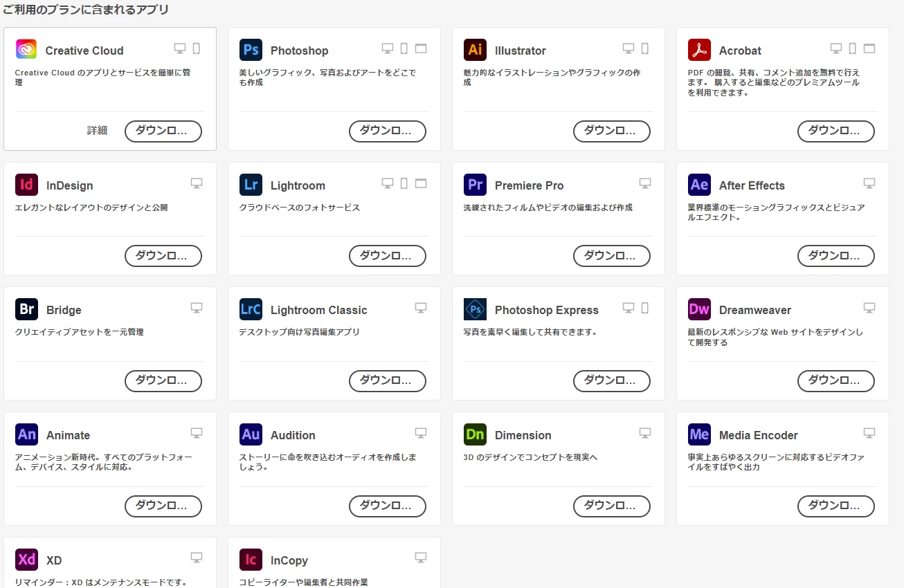Click the Media Encoder title text
Viewport: 904px width, 588px height.
759,435
